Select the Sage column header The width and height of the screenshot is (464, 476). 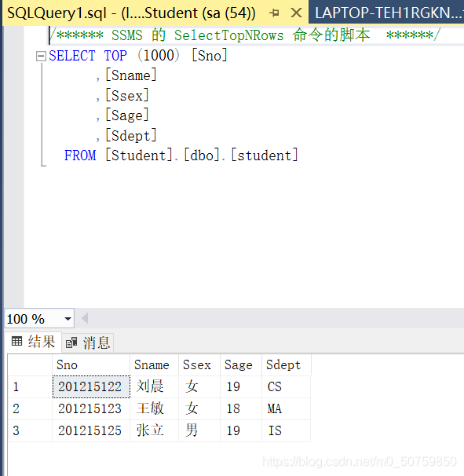(x=241, y=365)
